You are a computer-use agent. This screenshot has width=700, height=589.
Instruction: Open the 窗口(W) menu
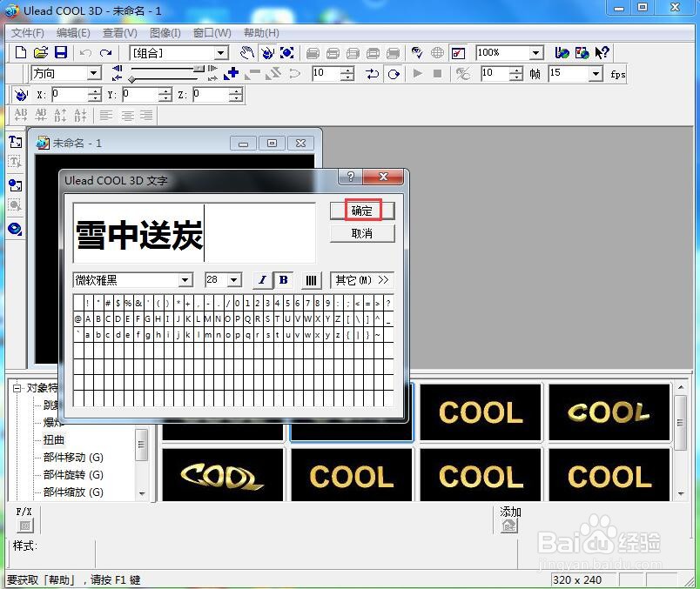point(212,33)
